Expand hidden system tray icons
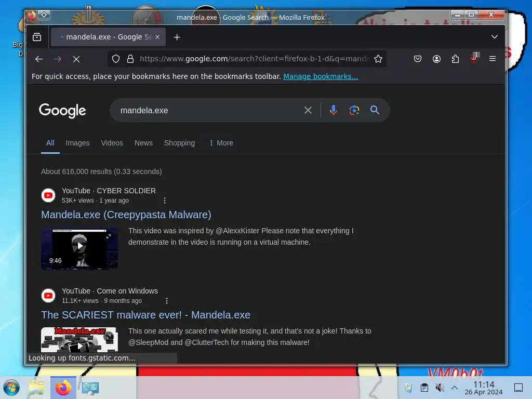The image size is (532, 399). point(455,388)
